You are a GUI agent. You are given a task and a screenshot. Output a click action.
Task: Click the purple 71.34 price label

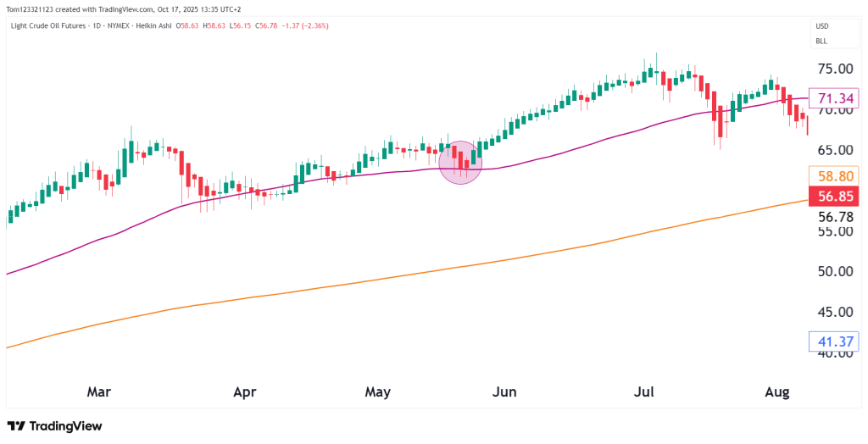[x=834, y=100]
